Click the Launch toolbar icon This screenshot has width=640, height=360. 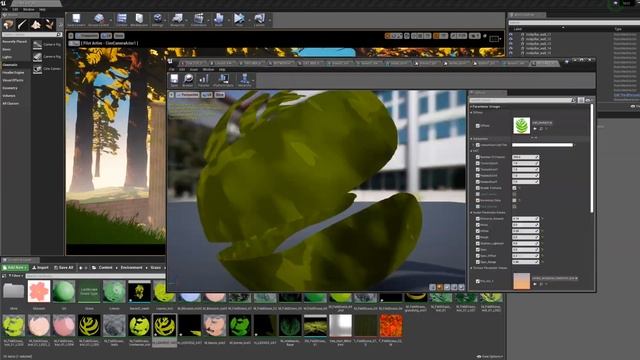click(x=259, y=19)
